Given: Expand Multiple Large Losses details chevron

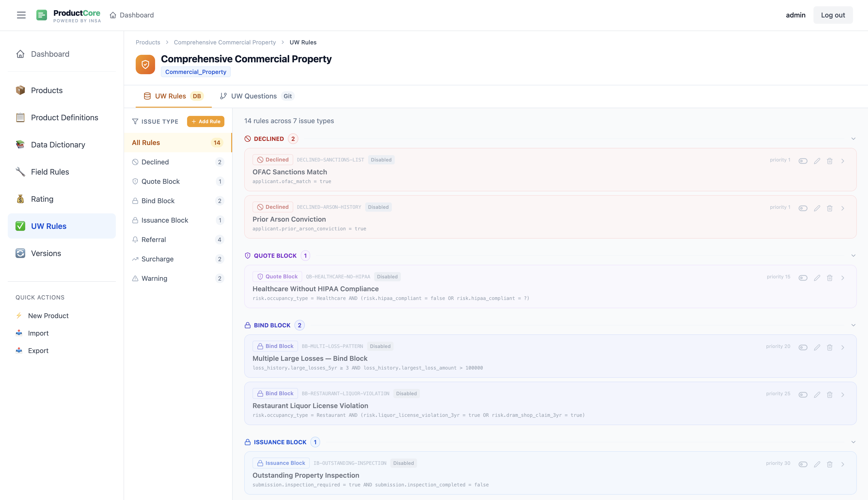Looking at the screenshot, I should (843, 347).
